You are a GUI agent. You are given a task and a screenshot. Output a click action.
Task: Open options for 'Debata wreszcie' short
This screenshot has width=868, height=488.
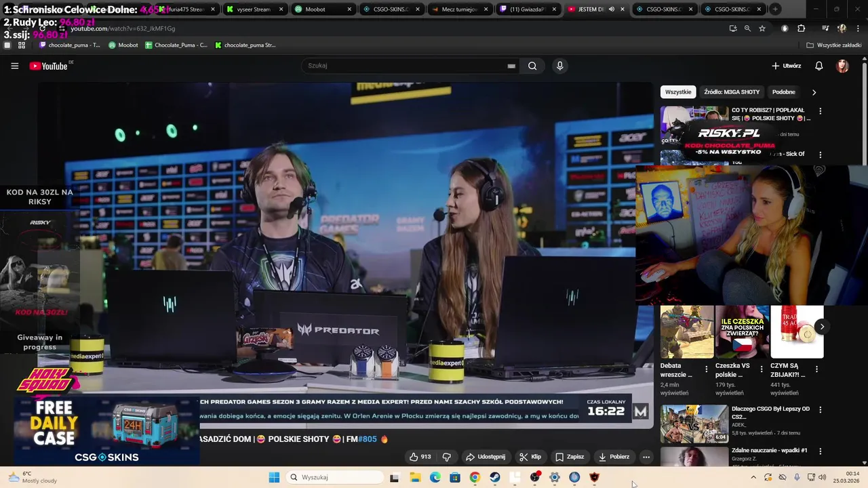click(706, 369)
